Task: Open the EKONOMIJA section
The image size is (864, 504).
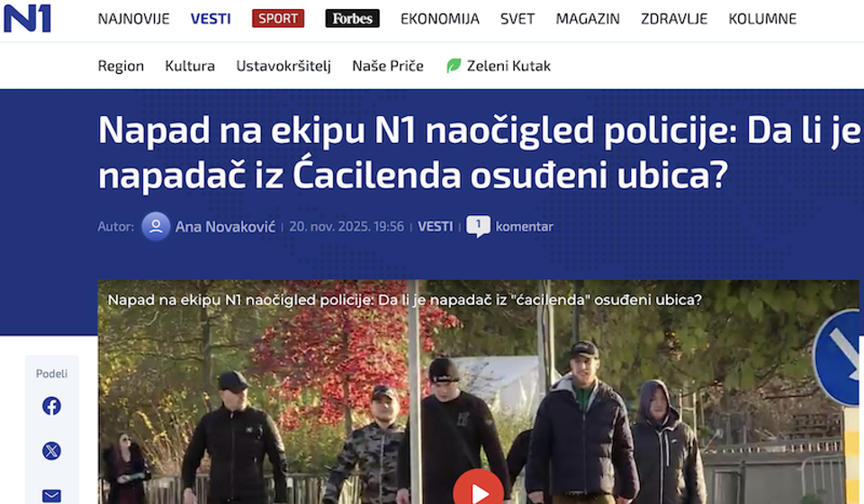Action: 440,19
